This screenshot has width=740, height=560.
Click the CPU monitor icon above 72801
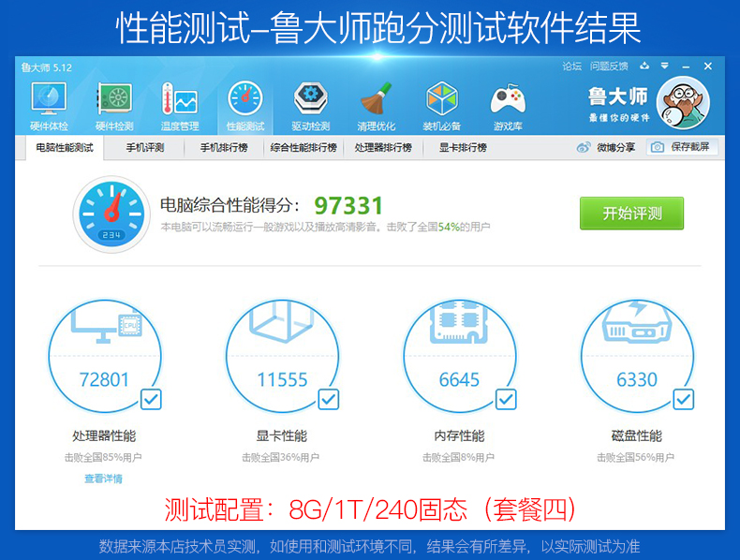point(107,324)
